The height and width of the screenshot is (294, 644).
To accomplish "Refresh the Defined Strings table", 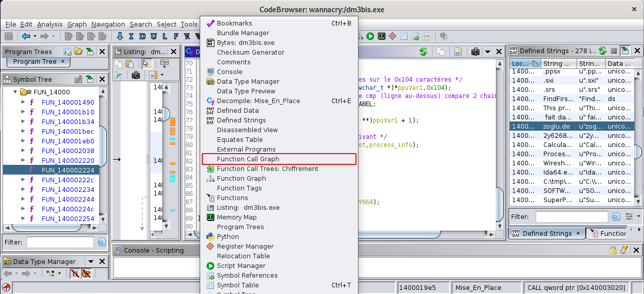I will (x=603, y=51).
